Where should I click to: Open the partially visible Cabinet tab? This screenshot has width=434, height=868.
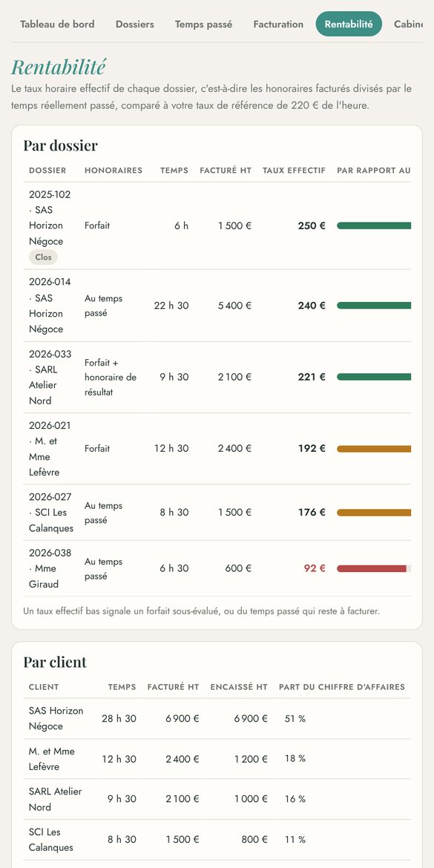[409, 24]
